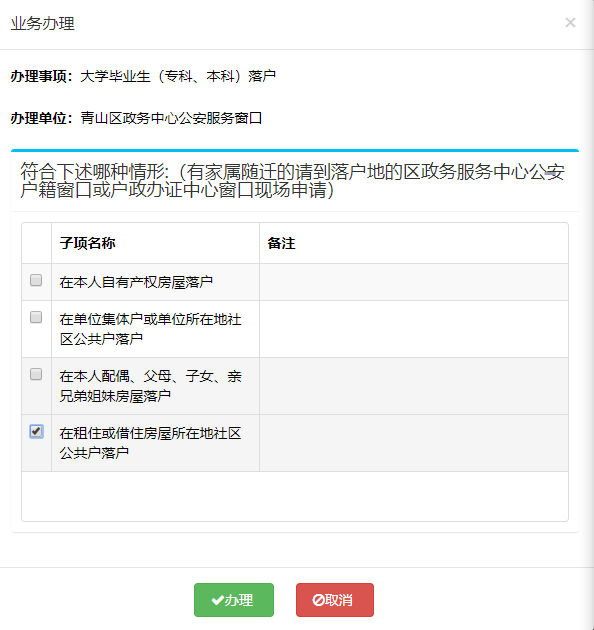Viewport: 594px width, 630px height.
Task: Select the 在单位集体户或单位所在地社区公共户落户 row text
Action: click(x=150, y=329)
